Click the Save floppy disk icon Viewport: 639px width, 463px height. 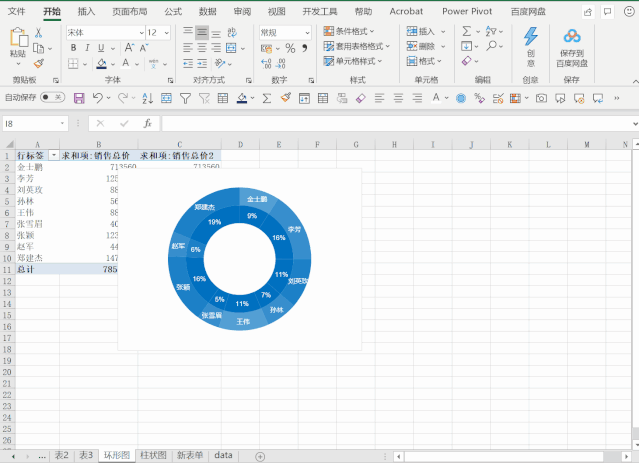[x=79, y=98]
